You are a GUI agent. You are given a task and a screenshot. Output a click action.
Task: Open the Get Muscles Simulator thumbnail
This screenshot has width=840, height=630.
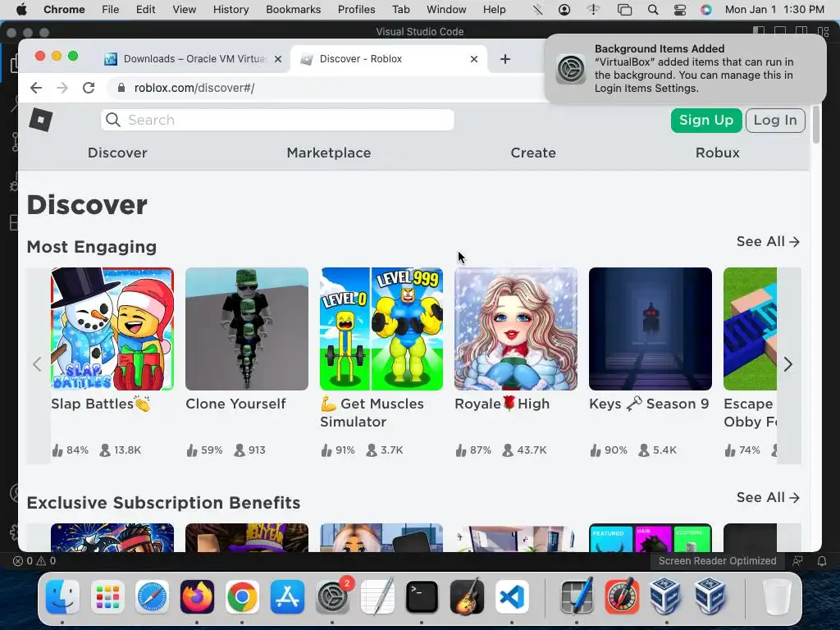[381, 329]
